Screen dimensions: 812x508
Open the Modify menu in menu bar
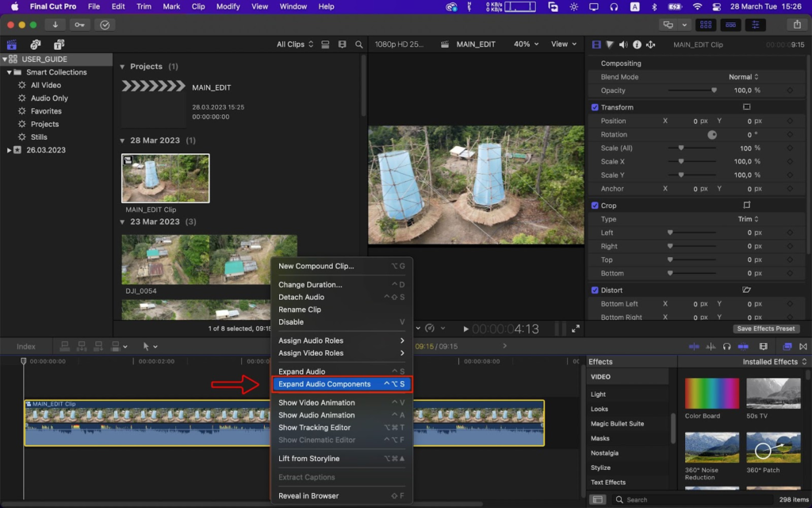[228, 6]
